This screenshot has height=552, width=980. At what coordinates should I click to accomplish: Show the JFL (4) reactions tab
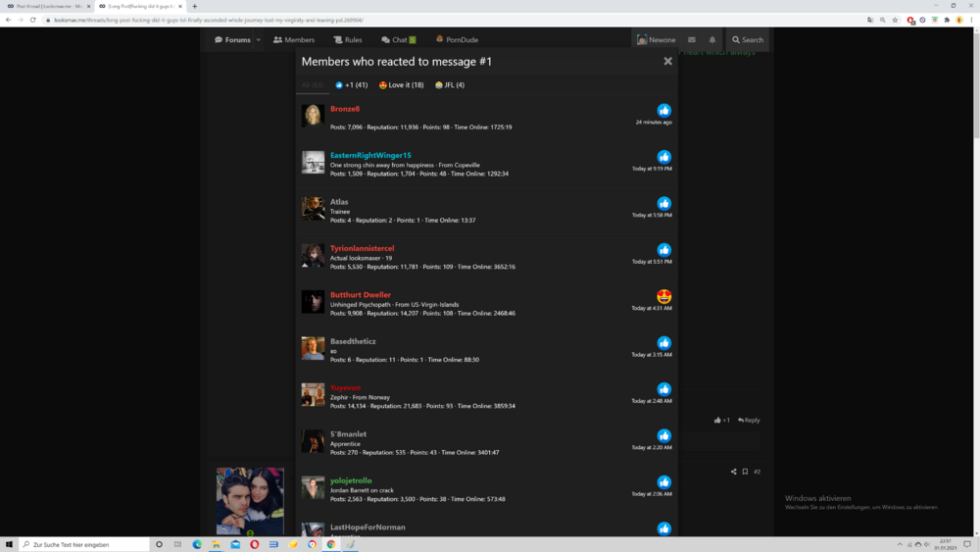click(450, 85)
